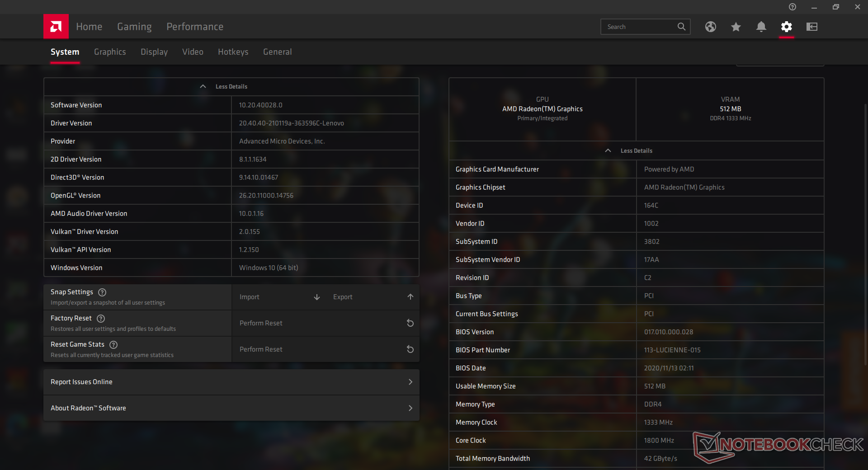868x470 pixels.
Task: Open notifications bell icon
Action: click(761, 27)
